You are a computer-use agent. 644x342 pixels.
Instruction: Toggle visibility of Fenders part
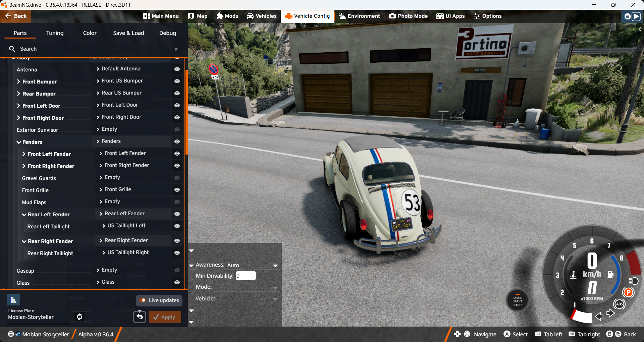coord(177,141)
